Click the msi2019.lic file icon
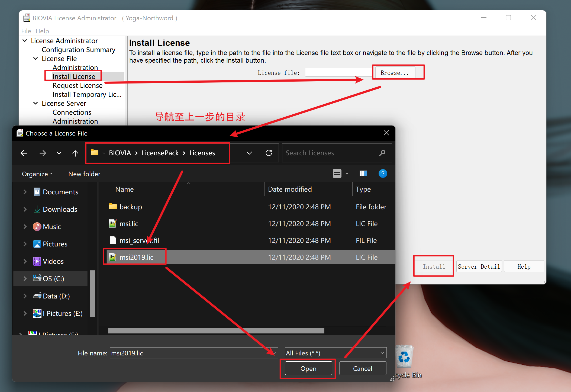This screenshot has width=571, height=392. 113,257
